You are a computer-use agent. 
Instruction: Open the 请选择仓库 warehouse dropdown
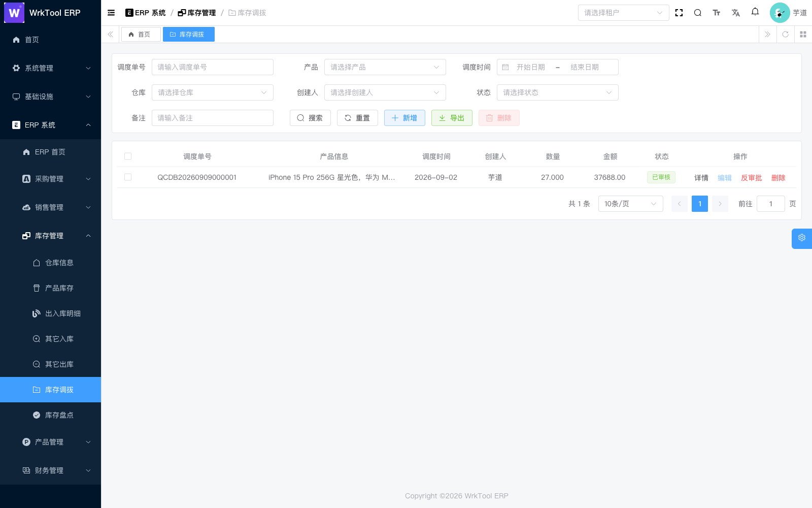tap(212, 92)
